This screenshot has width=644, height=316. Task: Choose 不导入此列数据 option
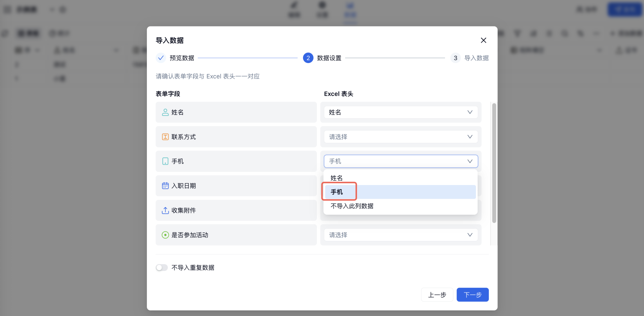click(x=400, y=206)
